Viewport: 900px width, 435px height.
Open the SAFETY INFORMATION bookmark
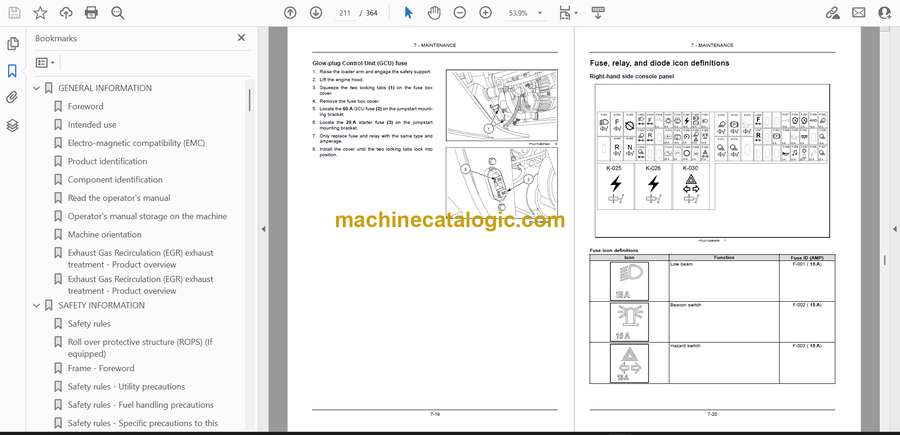(x=102, y=305)
